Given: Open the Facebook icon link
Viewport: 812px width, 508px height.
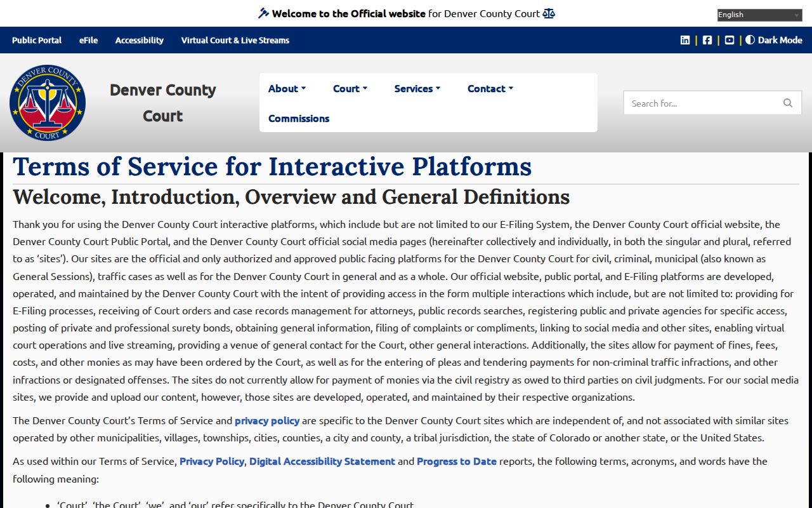Looking at the screenshot, I should tap(707, 40).
